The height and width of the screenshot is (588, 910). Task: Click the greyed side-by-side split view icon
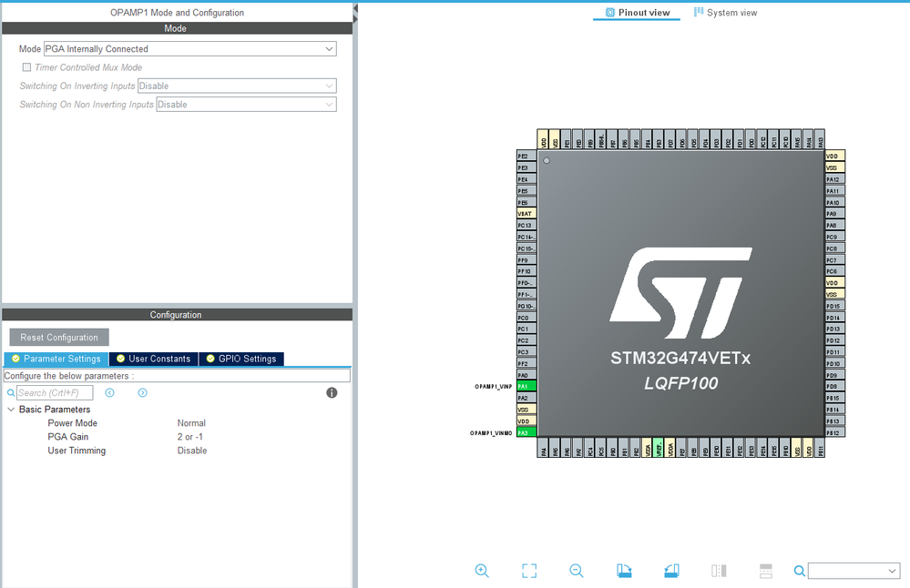coord(719,571)
